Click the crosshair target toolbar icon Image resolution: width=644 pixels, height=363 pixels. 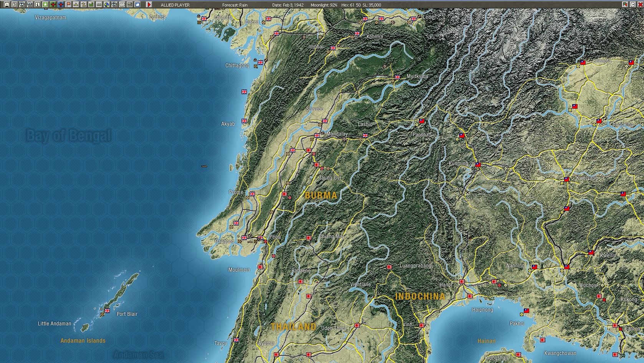click(114, 5)
